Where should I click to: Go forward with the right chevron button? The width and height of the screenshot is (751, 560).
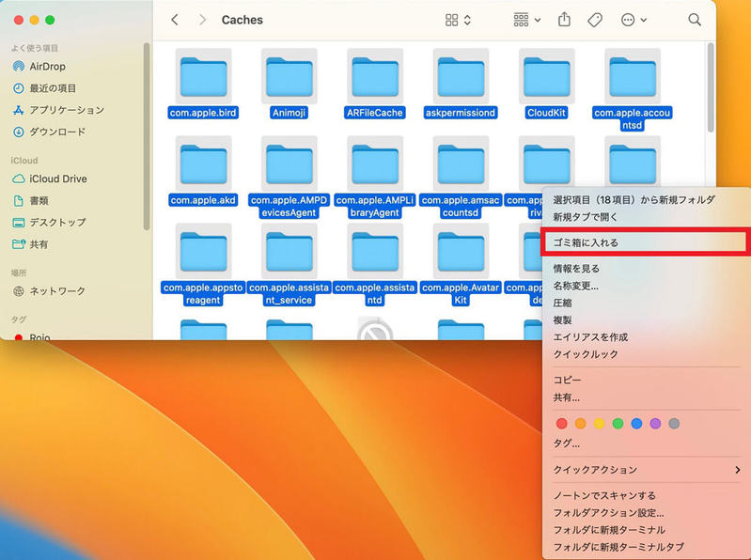pyautogui.click(x=203, y=20)
